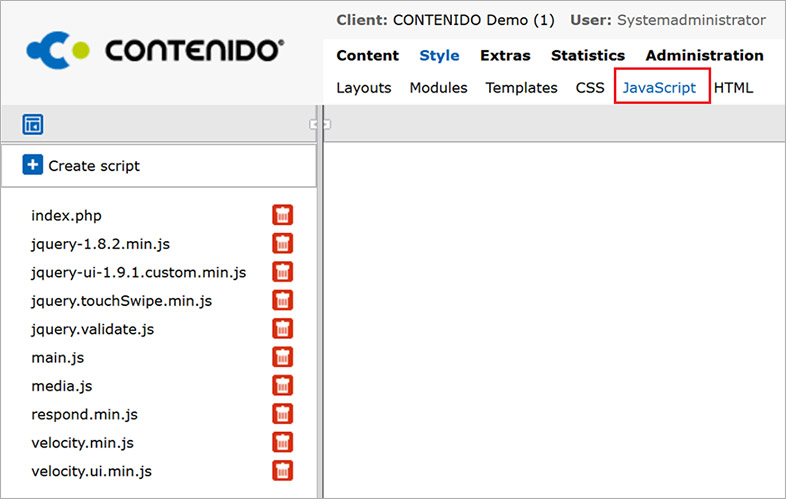Click the Create script link
Screen dimensions: 786x499
[94, 165]
